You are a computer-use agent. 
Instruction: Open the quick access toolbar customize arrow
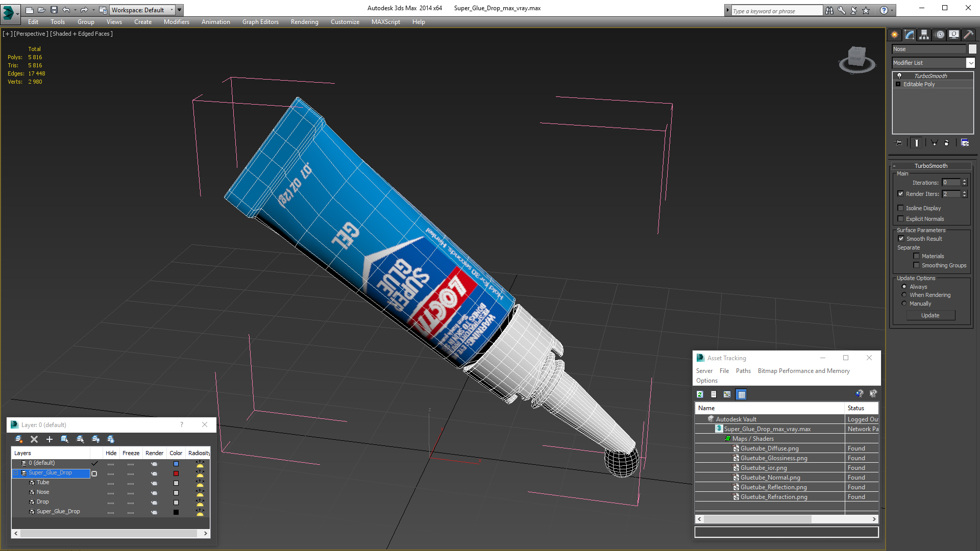click(180, 10)
